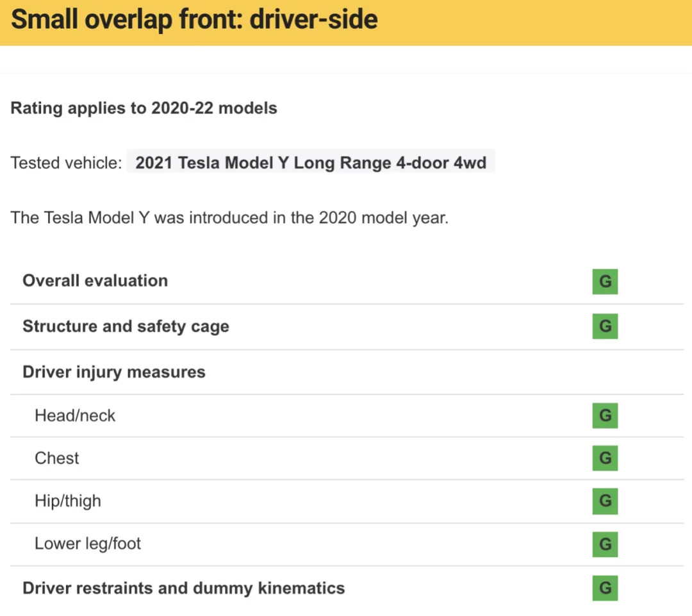Click the Head/neck green G rating icon
This screenshot has height=616, width=692.
pos(605,415)
